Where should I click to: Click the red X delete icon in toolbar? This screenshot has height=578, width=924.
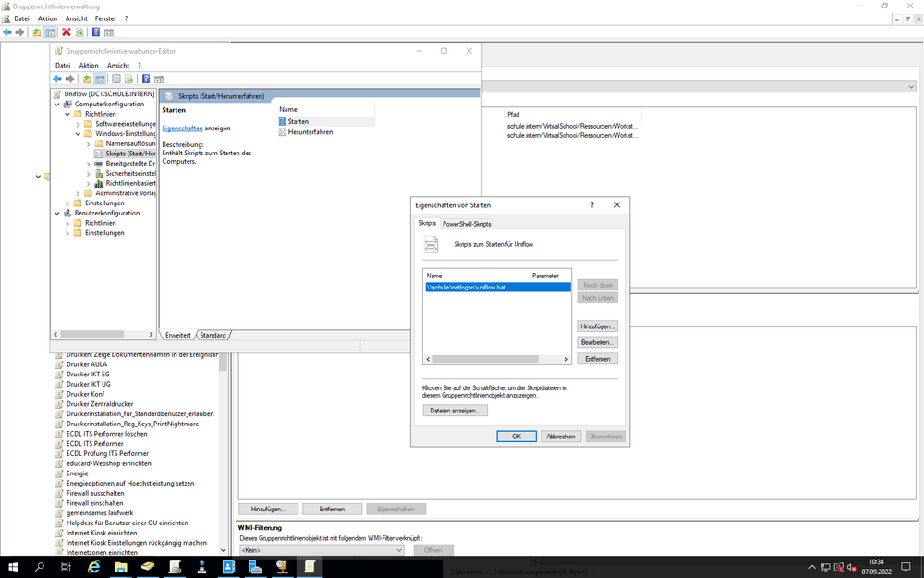click(67, 31)
